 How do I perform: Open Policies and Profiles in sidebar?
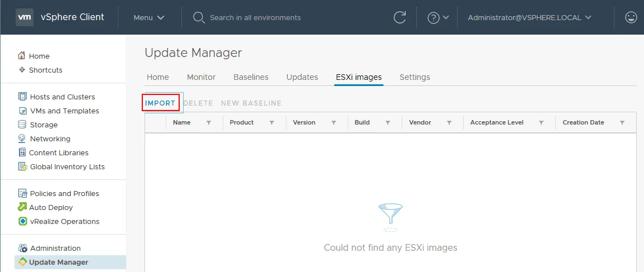point(65,193)
